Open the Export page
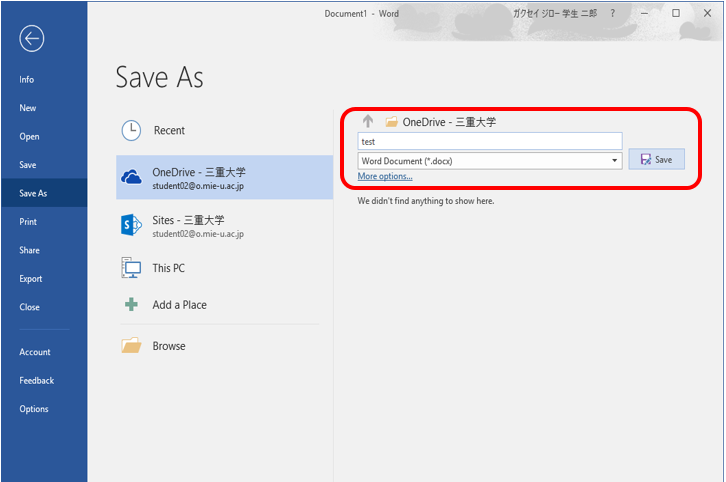This screenshot has width=726, height=482. (31, 279)
